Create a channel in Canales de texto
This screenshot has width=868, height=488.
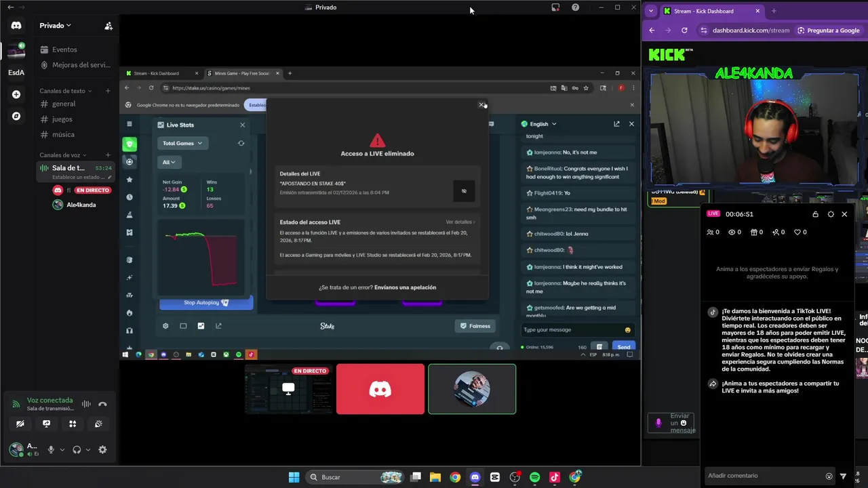point(108,91)
